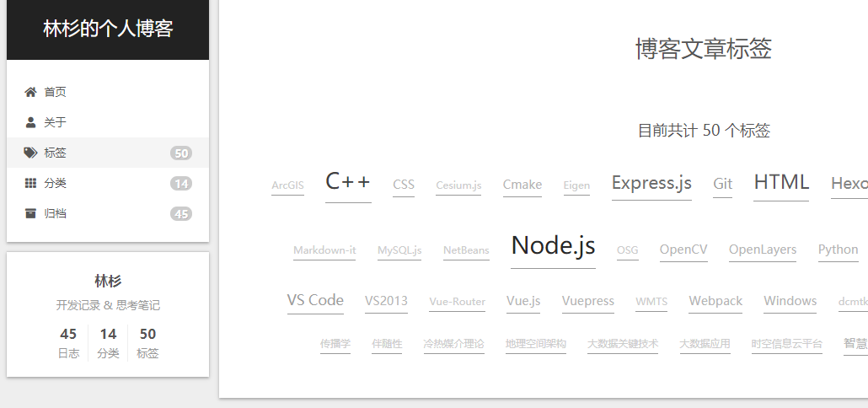Open the VS2013 tag
Screen dimensions: 868x408
click(387, 301)
